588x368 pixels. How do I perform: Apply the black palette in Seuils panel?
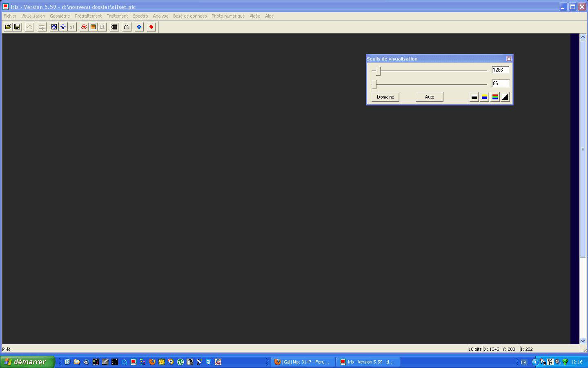(x=474, y=97)
